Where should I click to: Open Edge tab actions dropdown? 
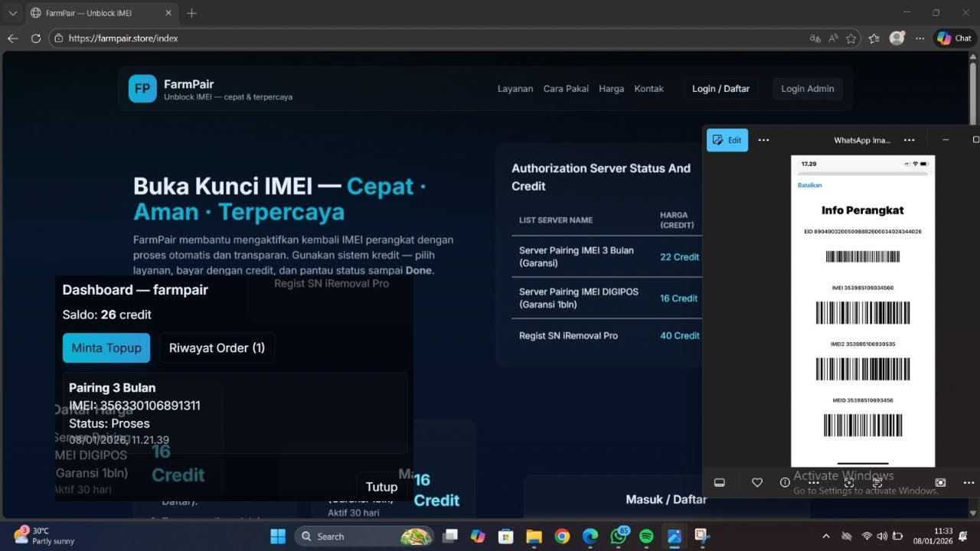point(12,13)
